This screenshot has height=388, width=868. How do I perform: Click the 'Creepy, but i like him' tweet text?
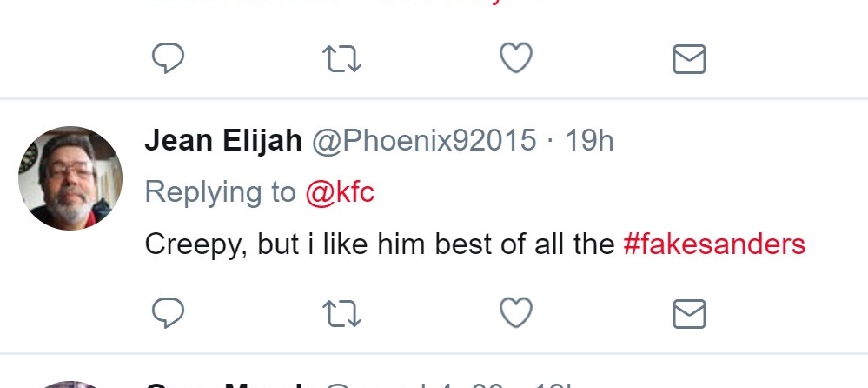[380, 244]
